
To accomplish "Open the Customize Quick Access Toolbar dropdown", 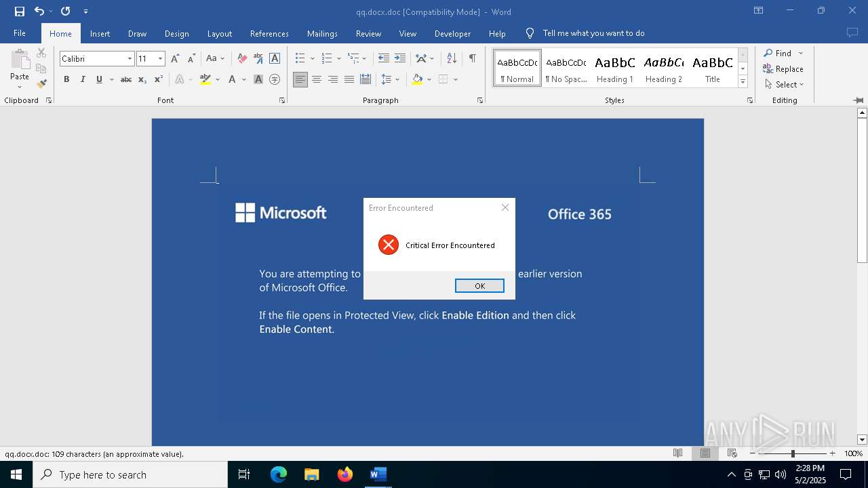I will (85, 12).
